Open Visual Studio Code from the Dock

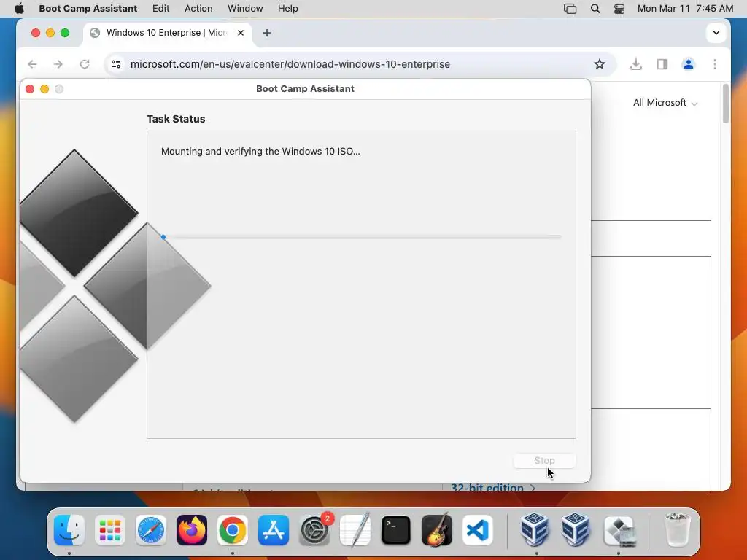[478, 530]
